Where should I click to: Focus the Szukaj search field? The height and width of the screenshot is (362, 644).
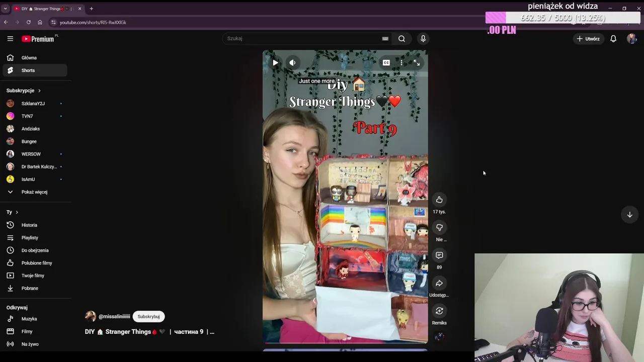(302, 39)
